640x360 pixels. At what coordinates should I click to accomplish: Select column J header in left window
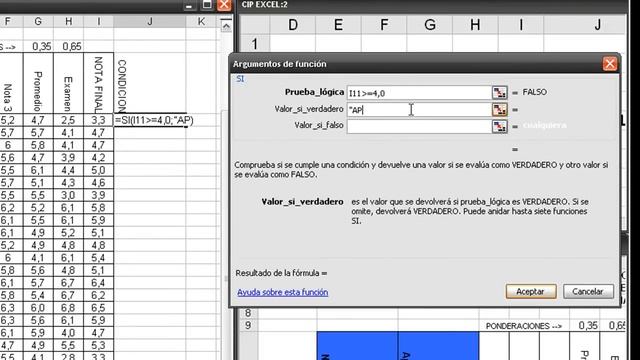150,22
